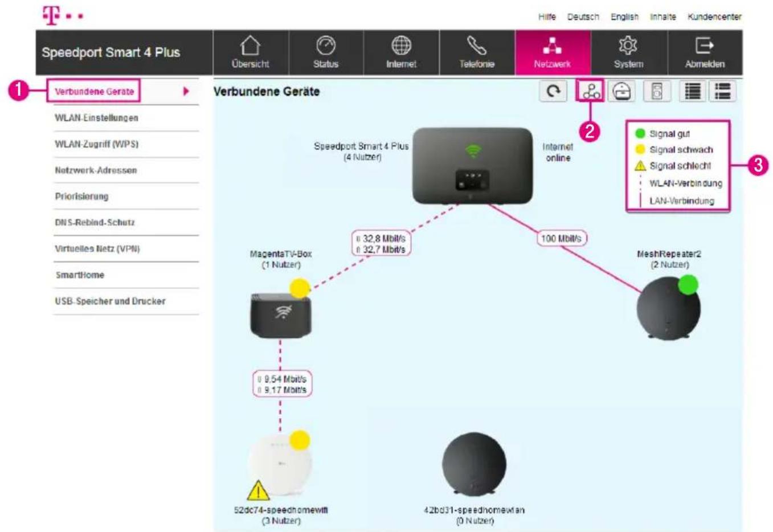The image size is (773, 532).
Task: Click the MagentaTV-Box (1 Nutzer) label
Action: point(281,259)
